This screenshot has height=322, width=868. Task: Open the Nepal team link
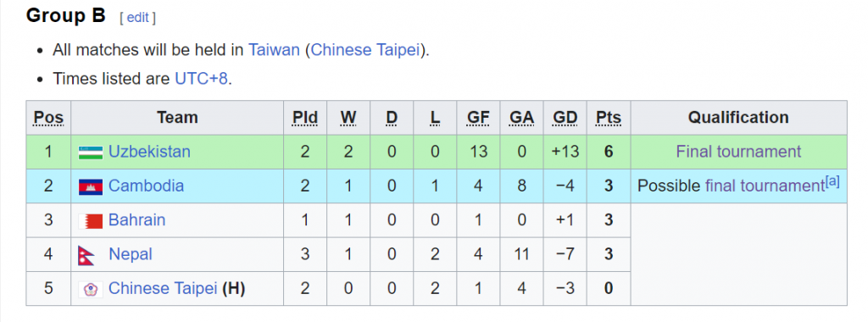point(130,254)
